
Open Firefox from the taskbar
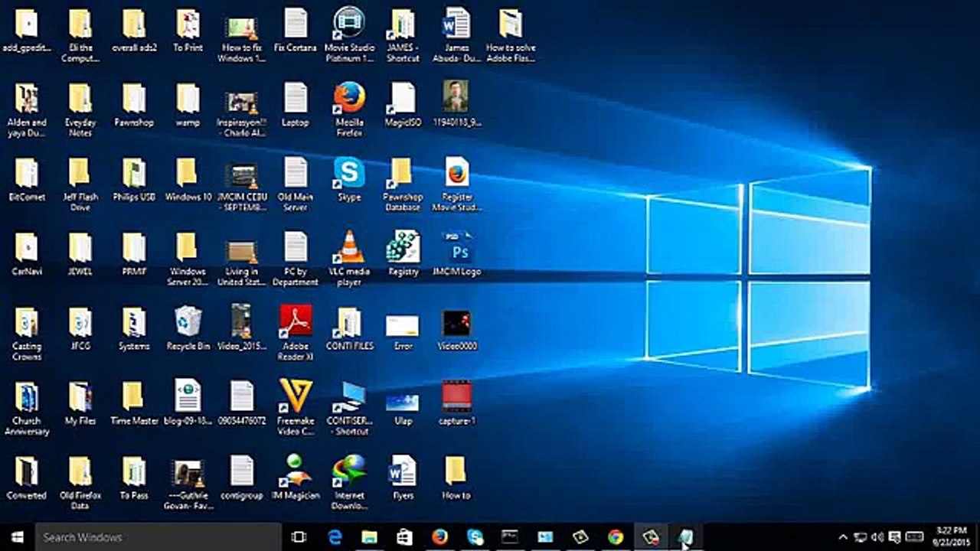click(439, 537)
